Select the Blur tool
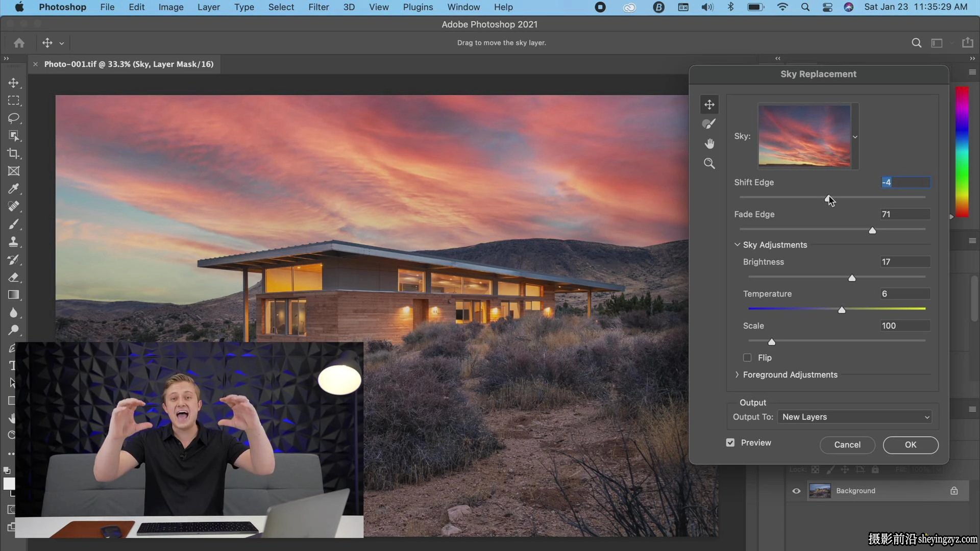 (14, 313)
